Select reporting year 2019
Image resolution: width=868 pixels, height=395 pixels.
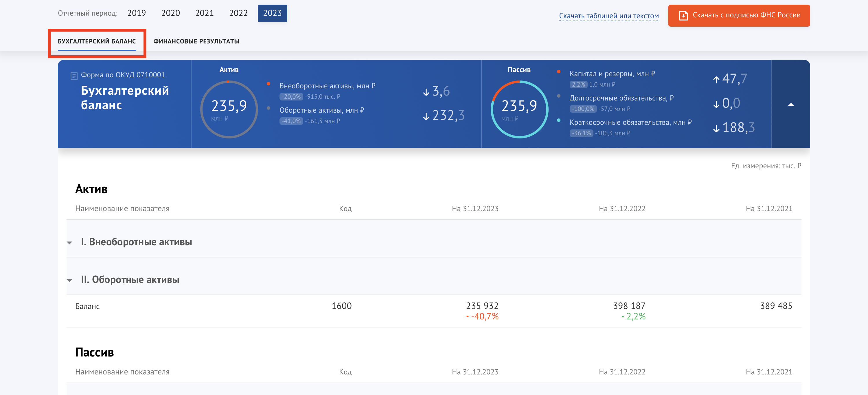pyautogui.click(x=137, y=13)
